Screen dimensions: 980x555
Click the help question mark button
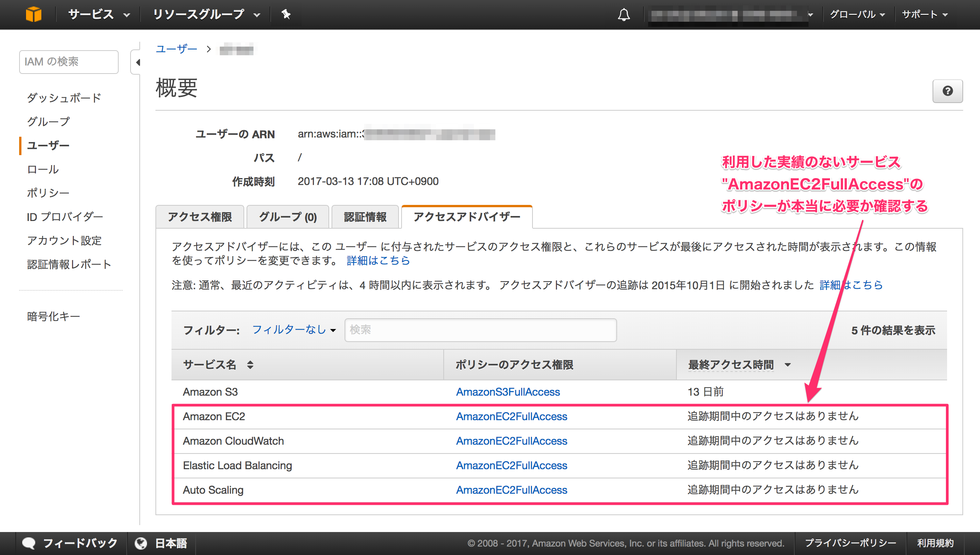click(x=947, y=91)
